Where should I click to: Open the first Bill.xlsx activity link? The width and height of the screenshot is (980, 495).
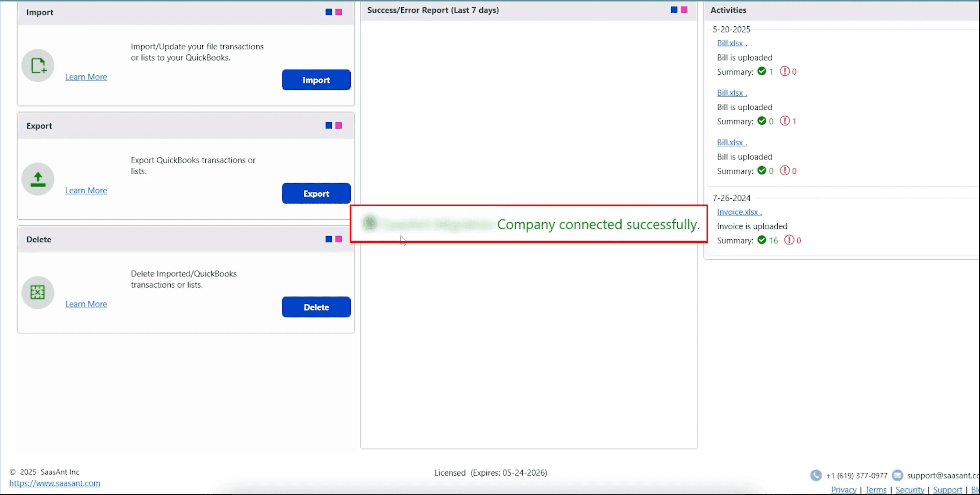pyautogui.click(x=732, y=43)
